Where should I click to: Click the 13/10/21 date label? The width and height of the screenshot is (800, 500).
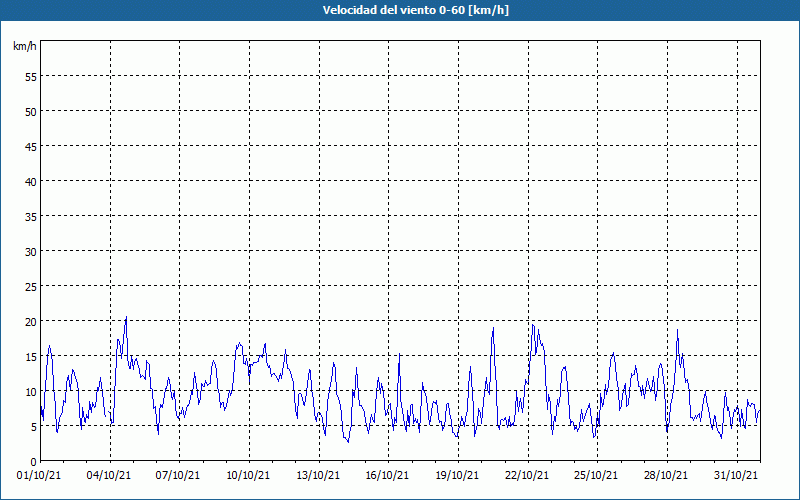pos(318,476)
